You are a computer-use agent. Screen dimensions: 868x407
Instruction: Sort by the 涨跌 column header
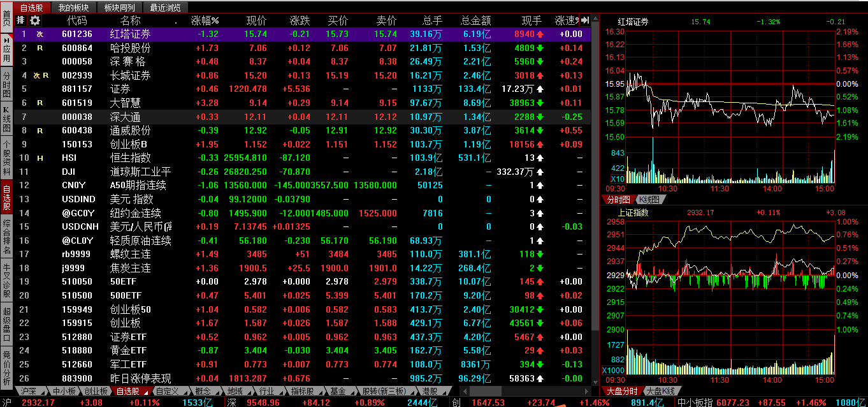click(300, 20)
